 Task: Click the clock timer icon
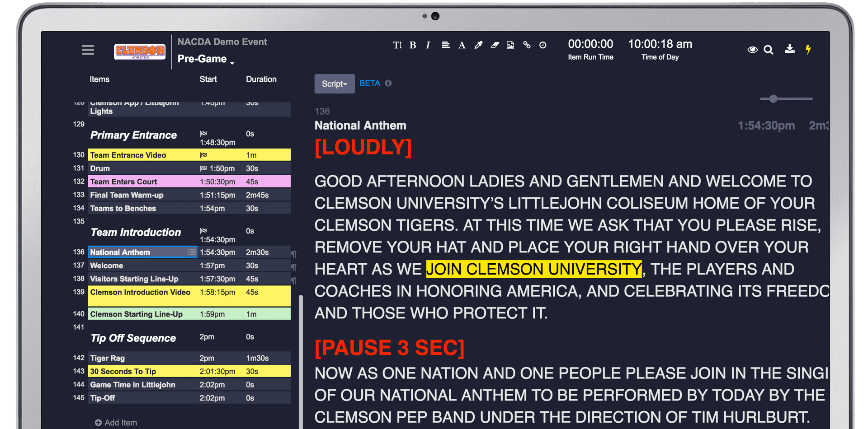(x=543, y=45)
